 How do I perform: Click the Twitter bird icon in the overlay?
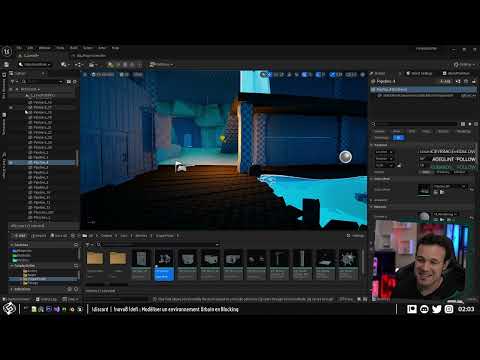coord(436,309)
